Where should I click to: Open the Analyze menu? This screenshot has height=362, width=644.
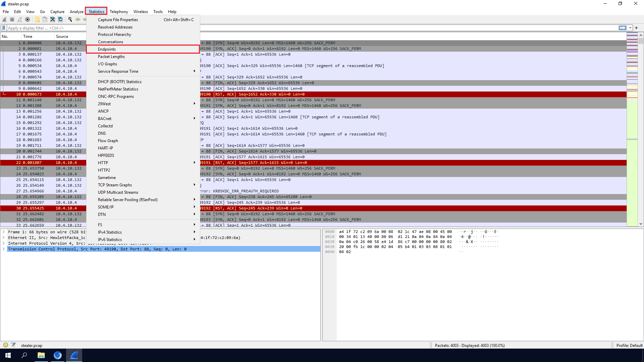pos(76,11)
